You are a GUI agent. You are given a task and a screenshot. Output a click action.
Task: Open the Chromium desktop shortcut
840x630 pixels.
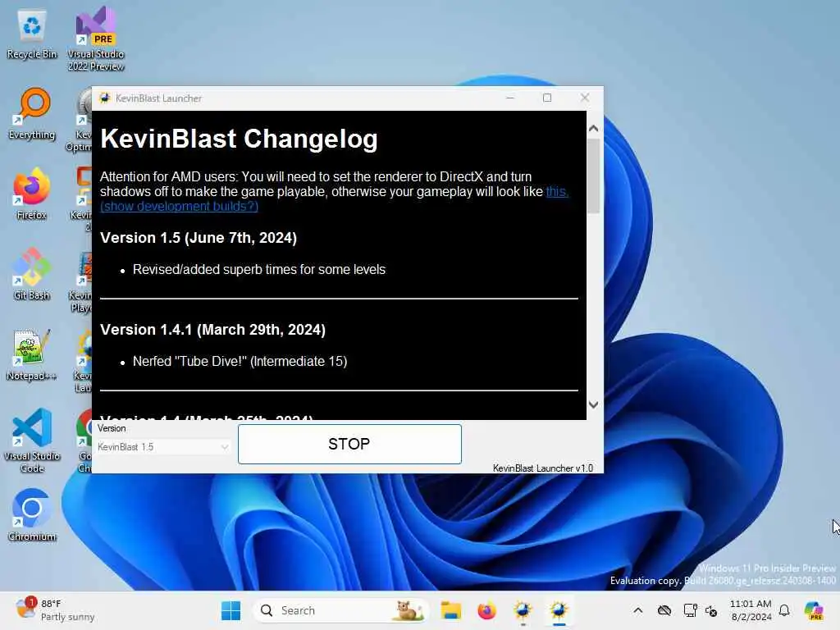(x=32, y=515)
